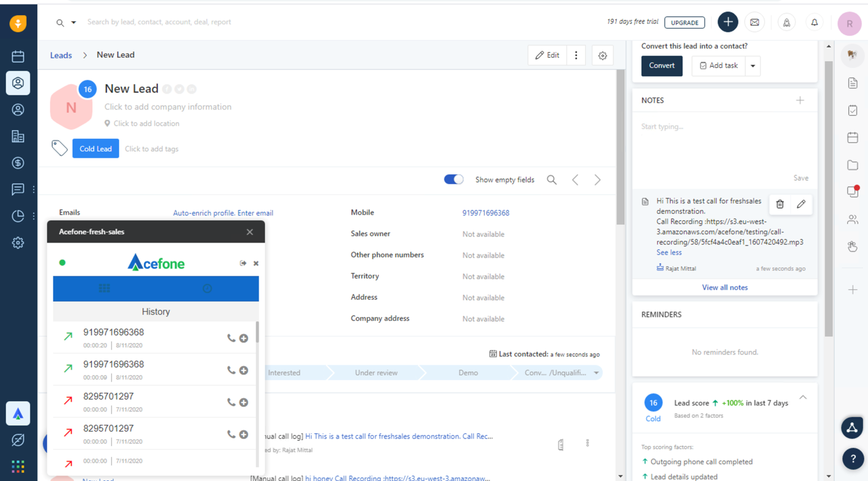
Task: Edit the note with pencil icon
Action: coord(801,204)
